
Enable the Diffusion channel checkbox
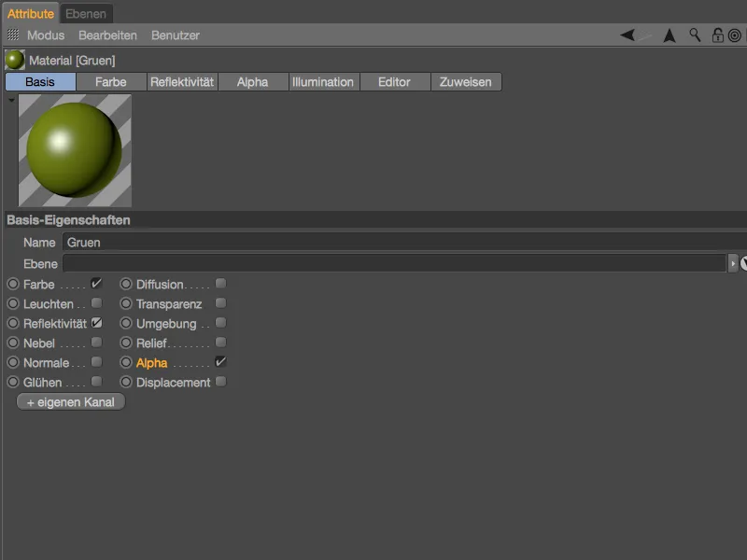coord(220,284)
